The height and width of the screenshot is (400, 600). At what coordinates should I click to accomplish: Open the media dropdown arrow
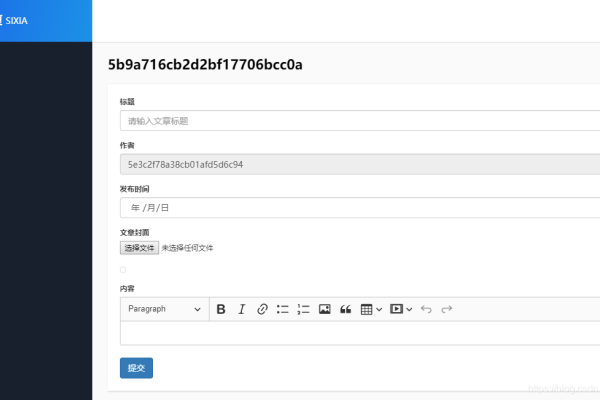click(x=409, y=309)
